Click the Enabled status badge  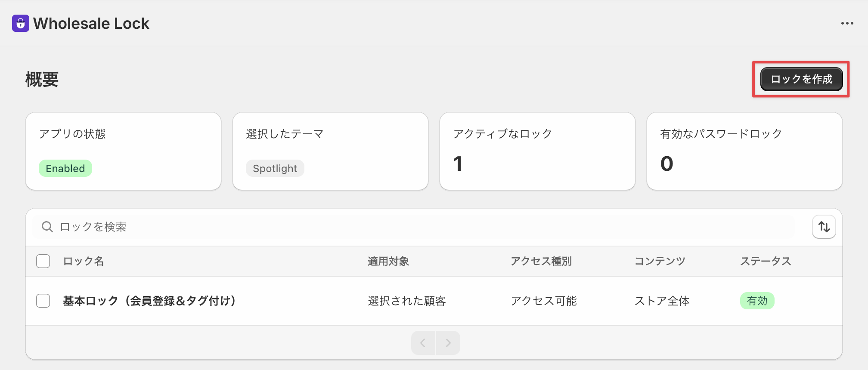pos(65,168)
